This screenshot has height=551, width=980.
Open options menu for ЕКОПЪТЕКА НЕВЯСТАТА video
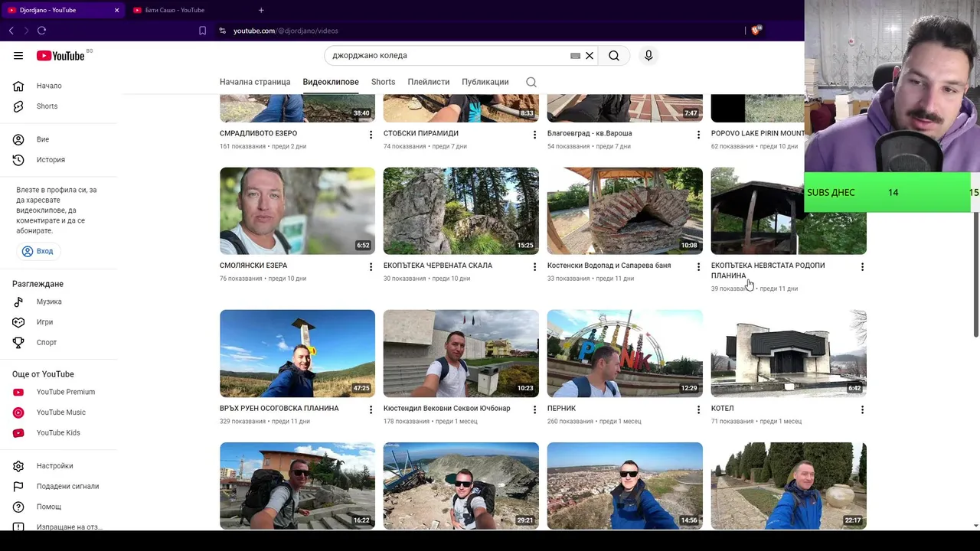[862, 267]
